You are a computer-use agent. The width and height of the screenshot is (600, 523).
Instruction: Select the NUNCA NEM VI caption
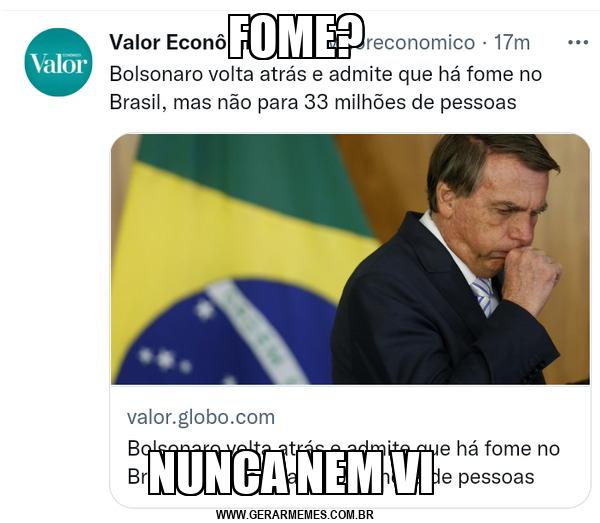[291, 473]
